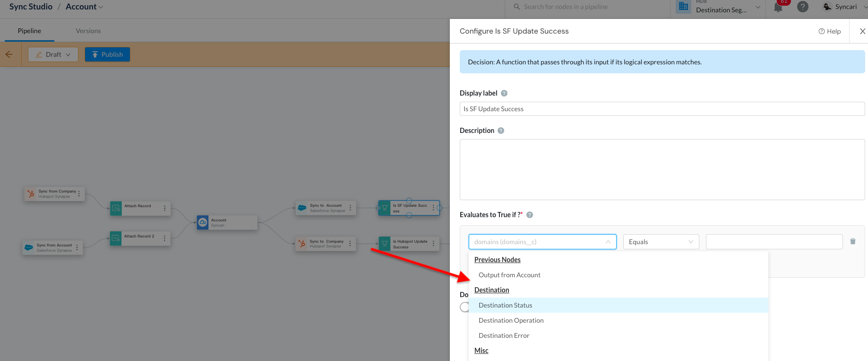The height and width of the screenshot is (361, 868).
Task: Click the condition value input field
Action: (774, 242)
